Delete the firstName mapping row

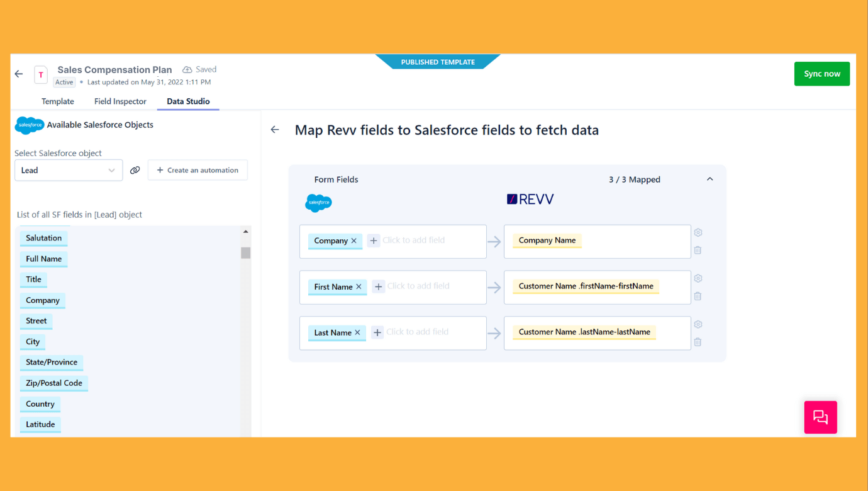[x=698, y=296]
